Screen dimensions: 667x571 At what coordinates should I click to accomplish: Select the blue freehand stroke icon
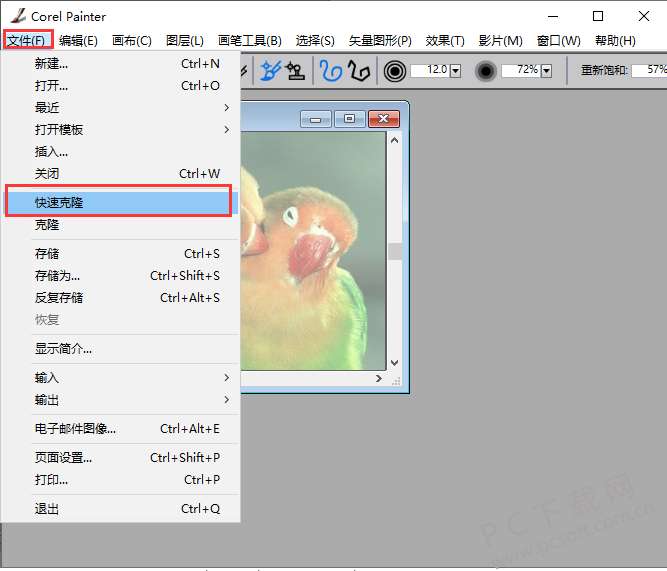[x=331, y=71]
